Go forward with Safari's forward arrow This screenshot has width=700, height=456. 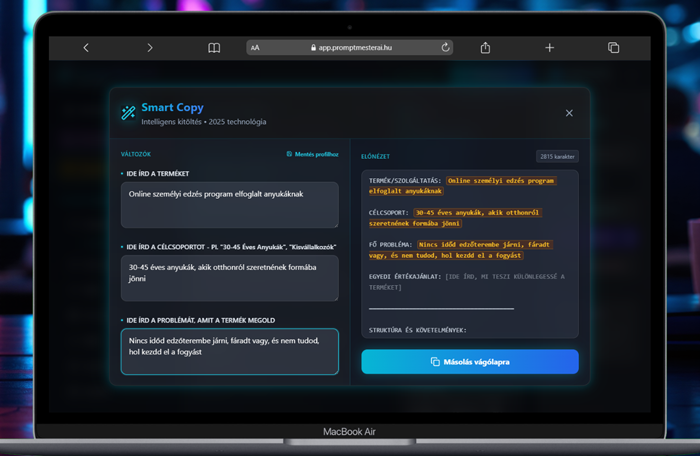click(150, 48)
